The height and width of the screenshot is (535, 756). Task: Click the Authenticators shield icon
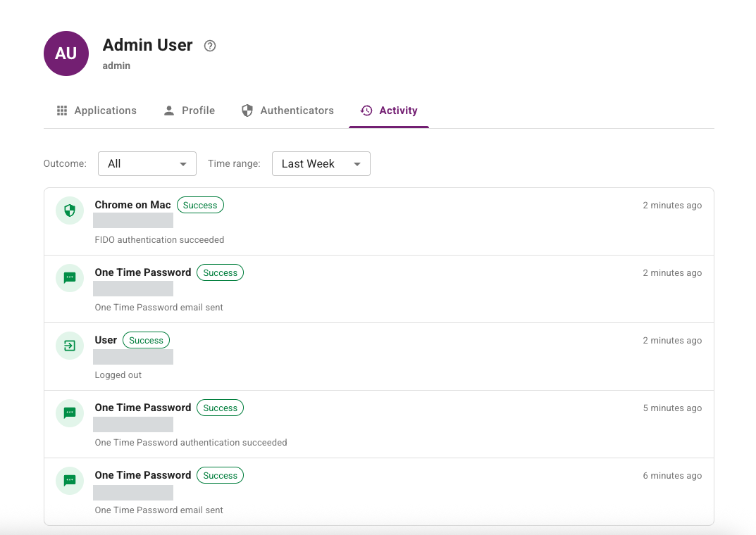[247, 111]
